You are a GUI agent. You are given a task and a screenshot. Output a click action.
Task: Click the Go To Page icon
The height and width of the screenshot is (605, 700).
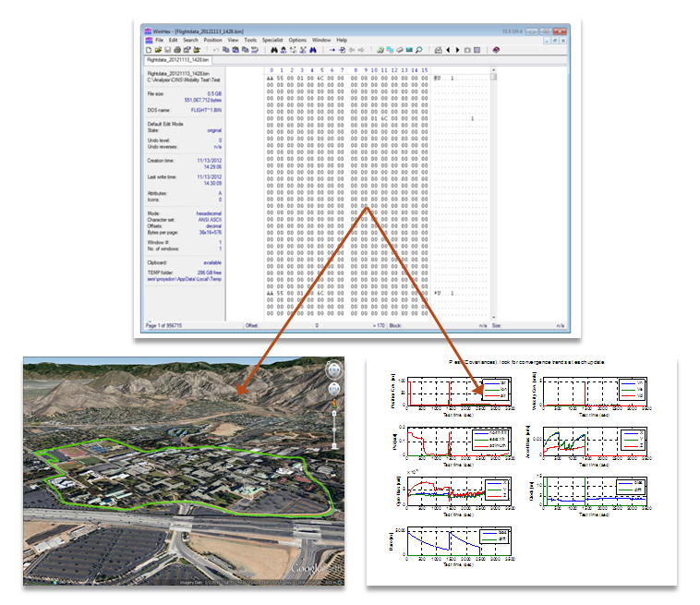342,50
